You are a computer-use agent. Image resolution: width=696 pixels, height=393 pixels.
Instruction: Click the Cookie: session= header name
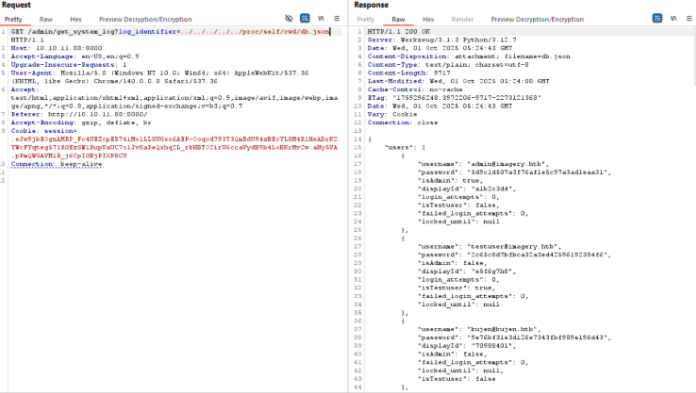44,131
